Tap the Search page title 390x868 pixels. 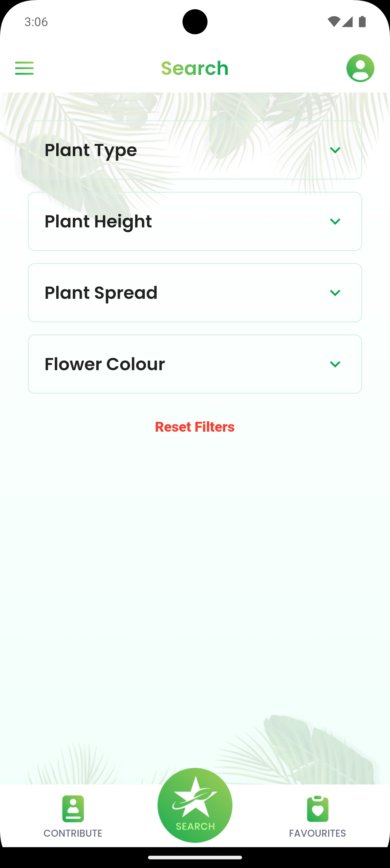195,68
